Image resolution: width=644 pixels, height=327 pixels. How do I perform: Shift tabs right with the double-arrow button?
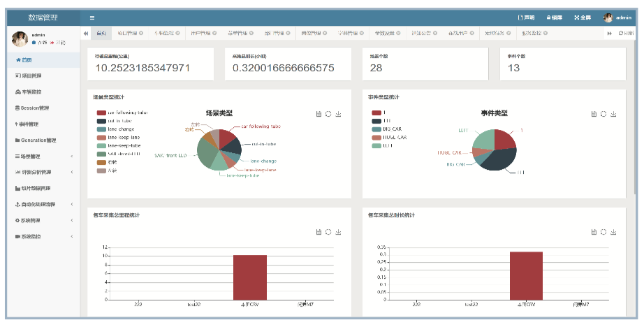click(x=610, y=34)
